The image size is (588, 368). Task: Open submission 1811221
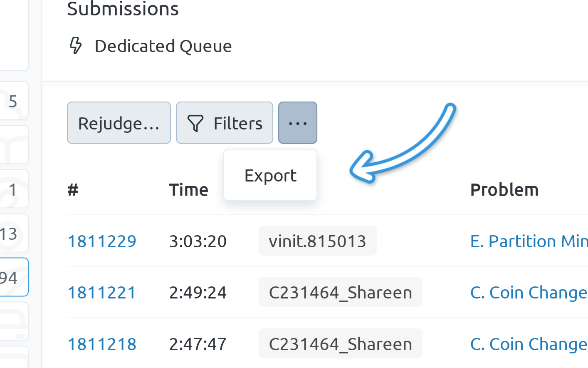pyautogui.click(x=102, y=293)
